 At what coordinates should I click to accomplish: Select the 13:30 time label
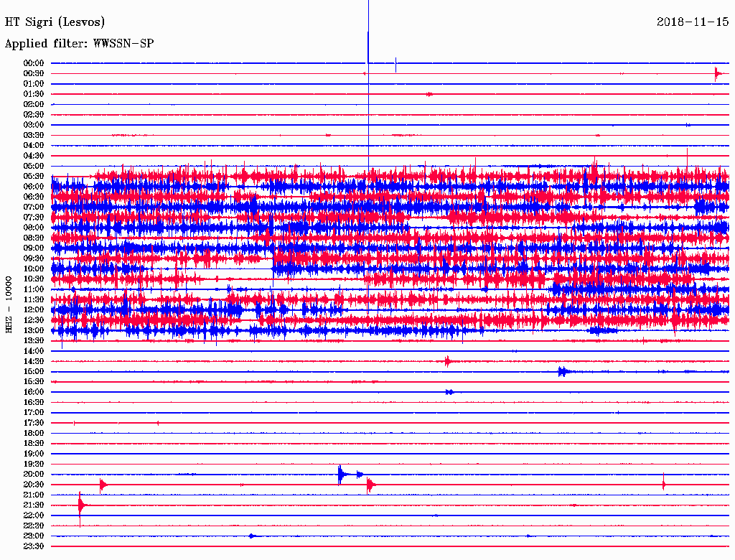point(34,341)
